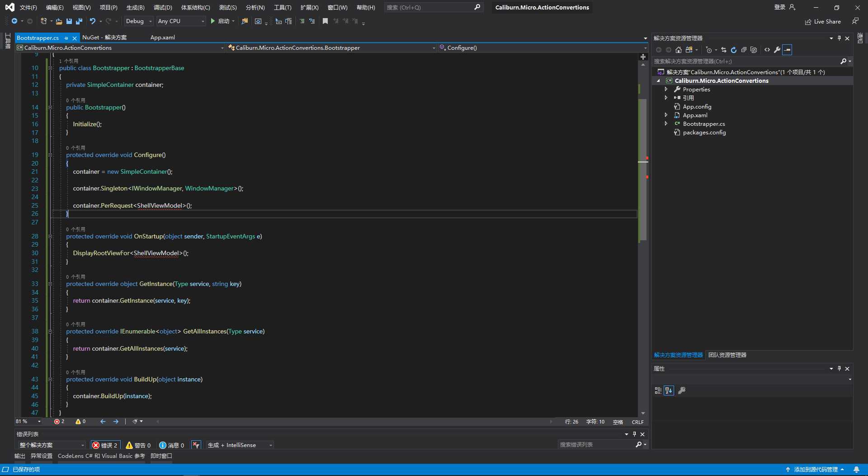Viewport: 868px width, 476px height.
Task: Switch to the App.xaml tab
Action: click(x=162, y=38)
